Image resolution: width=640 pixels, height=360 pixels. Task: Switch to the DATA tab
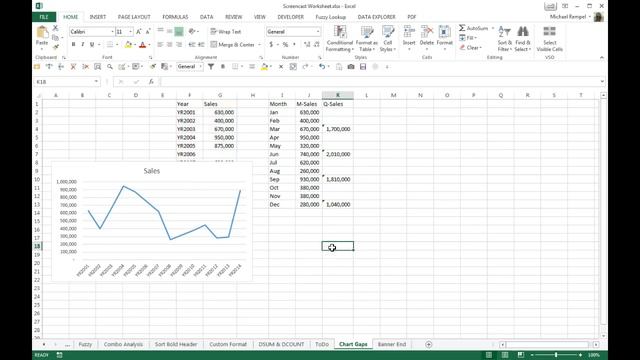(207, 17)
